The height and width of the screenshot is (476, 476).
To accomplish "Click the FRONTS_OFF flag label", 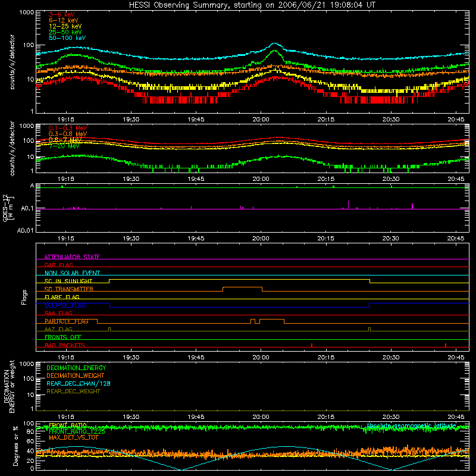I will click(63, 337).
